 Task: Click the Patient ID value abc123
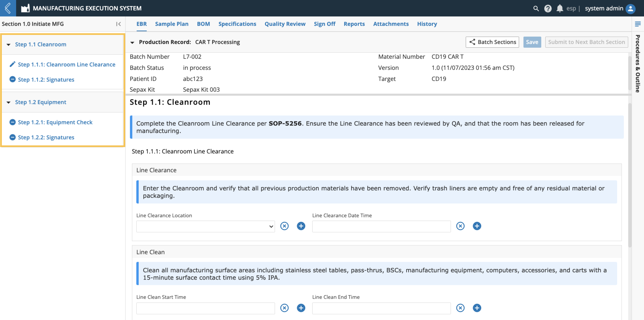pyautogui.click(x=193, y=79)
